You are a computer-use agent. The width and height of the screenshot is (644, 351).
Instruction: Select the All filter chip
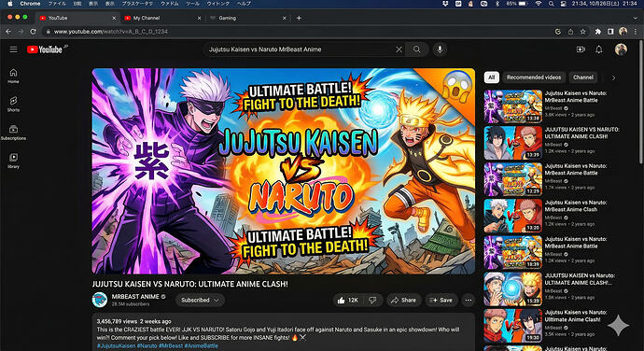(x=491, y=77)
